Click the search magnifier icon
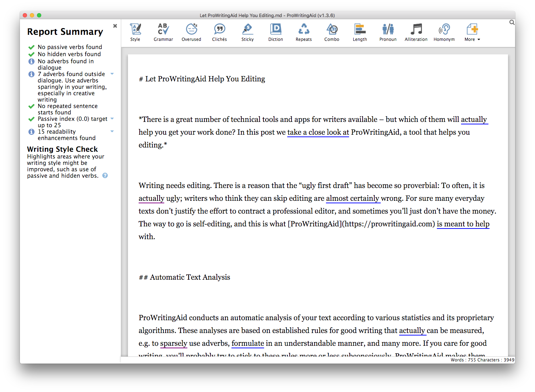The height and width of the screenshot is (392, 535). click(x=512, y=22)
